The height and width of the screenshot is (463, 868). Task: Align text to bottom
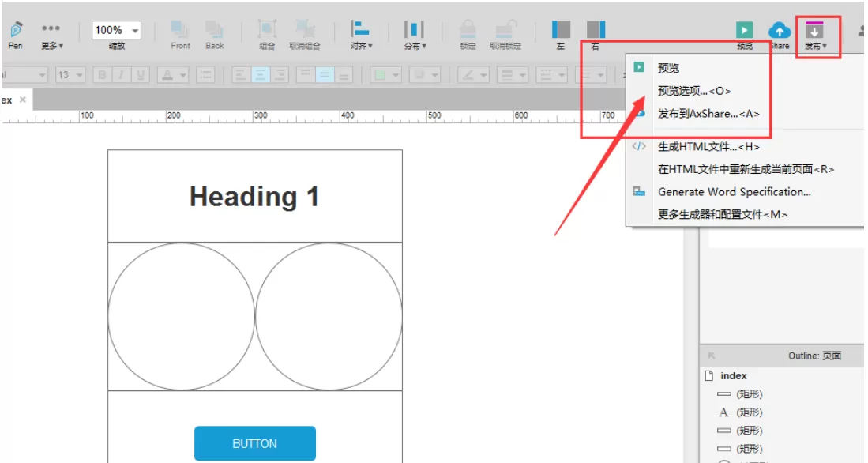[x=344, y=75]
